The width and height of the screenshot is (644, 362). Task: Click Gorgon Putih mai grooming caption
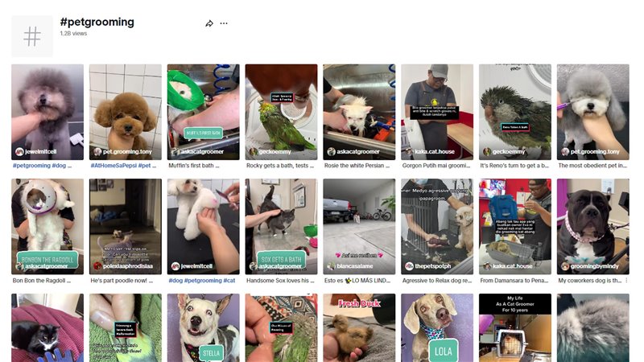click(436, 166)
